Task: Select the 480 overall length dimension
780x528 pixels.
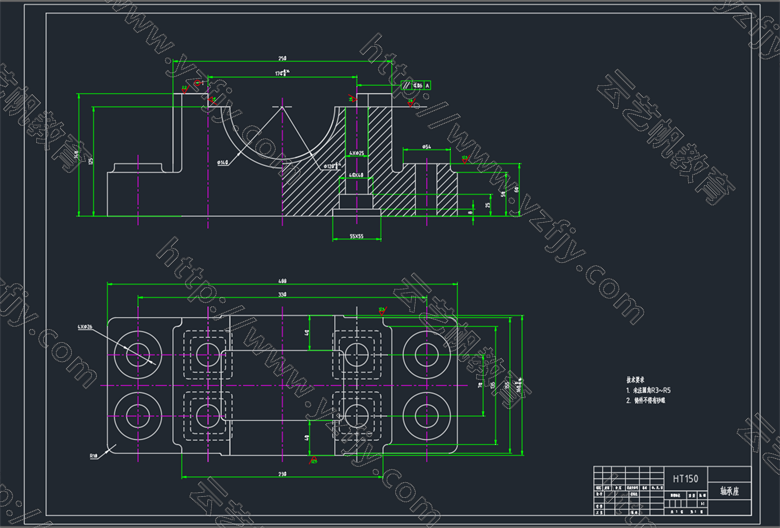Action: coord(282,281)
